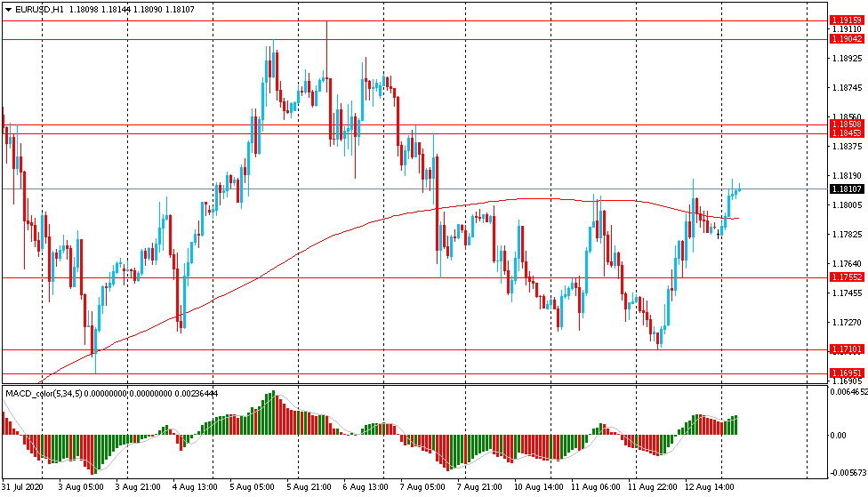The width and height of the screenshot is (868, 497).
Task: Select the 1.17101 red price level label
Action: pyautogui.click(x=847, y=349)
